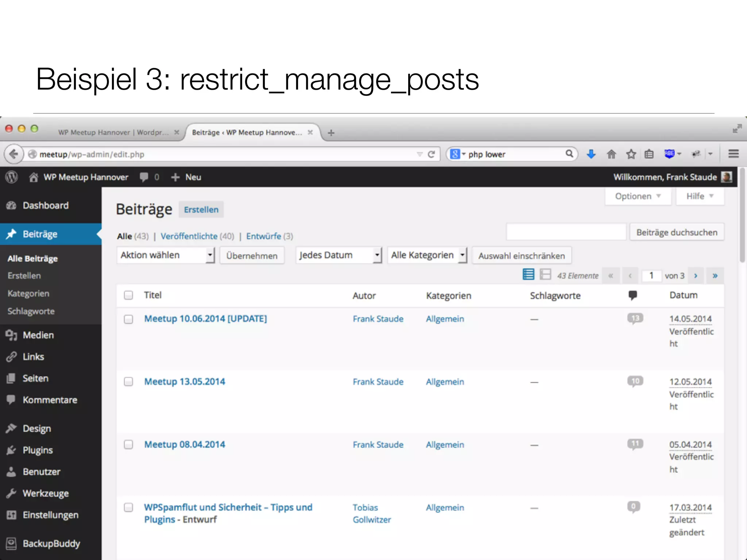Select the checkbox for Meetup 13.05.2014
Viewport: 747px width, 560px height.
click(x=128, y=382)
